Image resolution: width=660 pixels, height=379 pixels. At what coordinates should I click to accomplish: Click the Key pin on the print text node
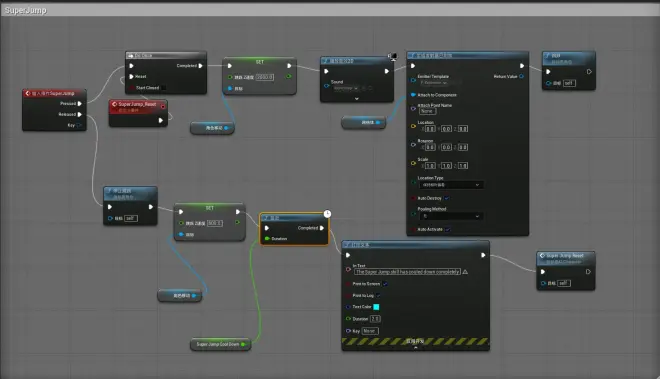point(348,331)
